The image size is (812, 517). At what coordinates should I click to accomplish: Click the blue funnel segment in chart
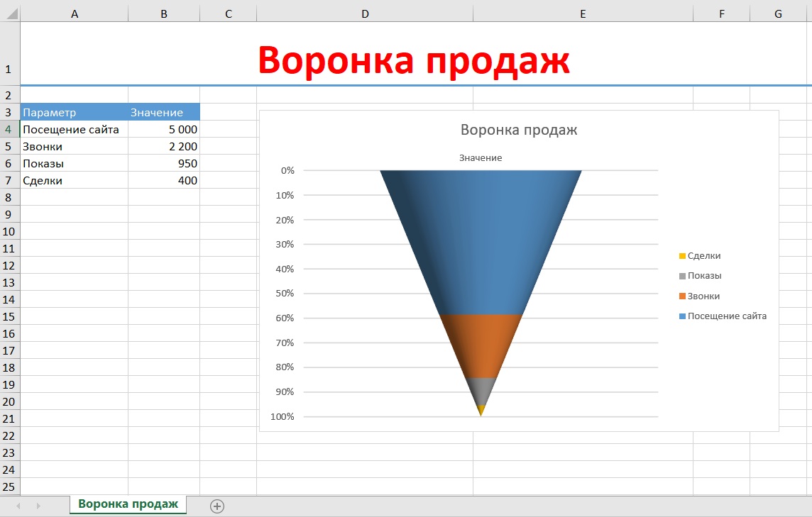pyautogui.click(x=481, y=241)
